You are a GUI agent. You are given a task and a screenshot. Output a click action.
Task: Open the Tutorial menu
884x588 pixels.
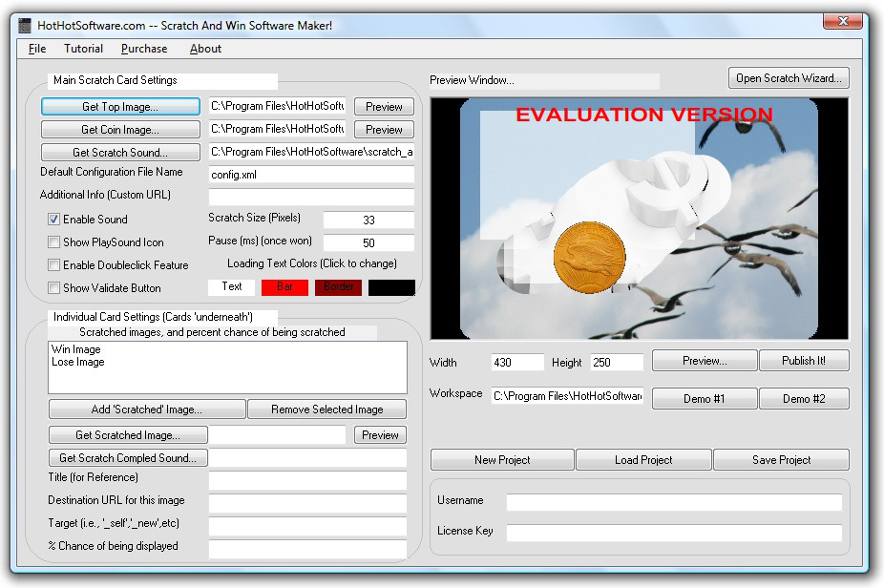[x=83, y=49]
